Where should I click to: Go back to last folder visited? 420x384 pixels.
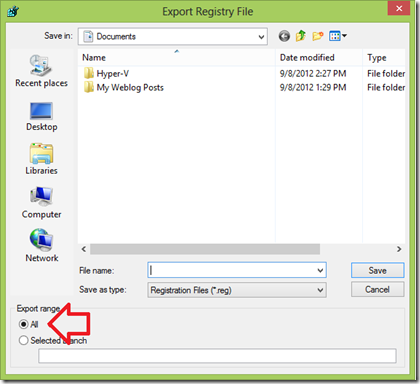(284, 36)
